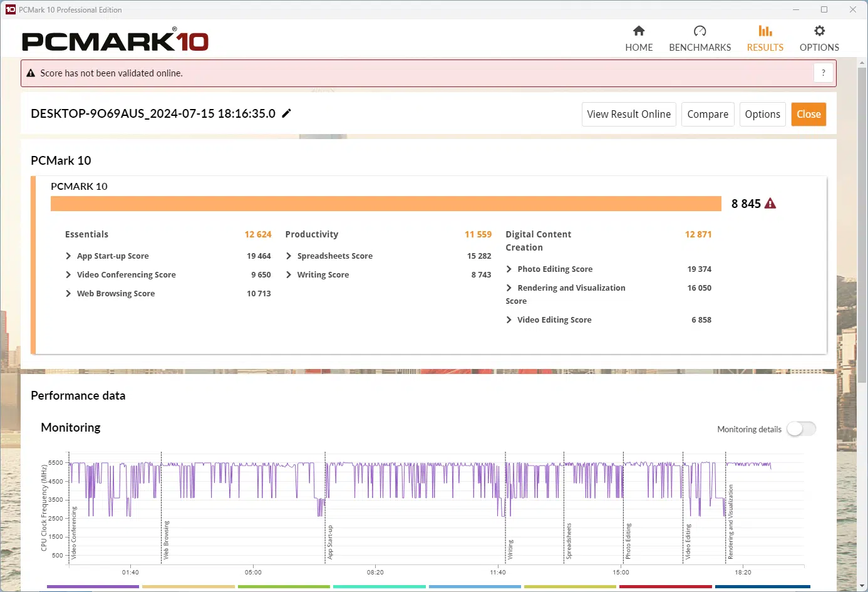Click the question mark help button
This screenshot has width=868, height=592.
(x=824, y=73)
